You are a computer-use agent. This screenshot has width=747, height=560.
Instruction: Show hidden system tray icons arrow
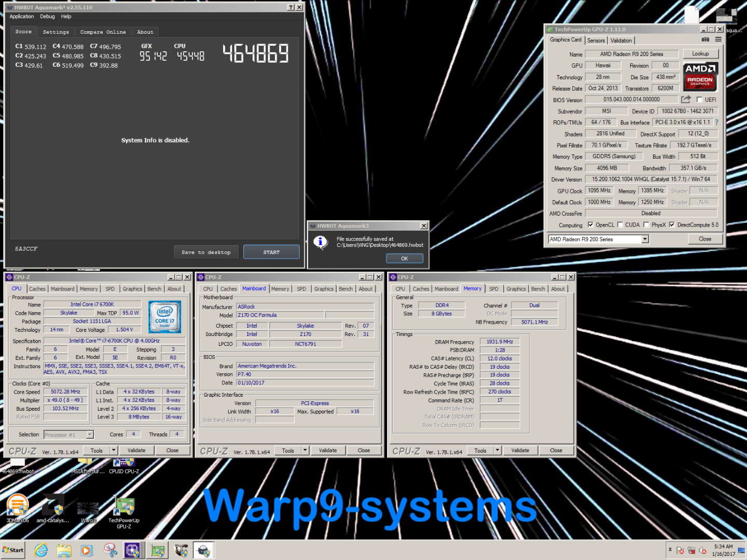(670, 550)
